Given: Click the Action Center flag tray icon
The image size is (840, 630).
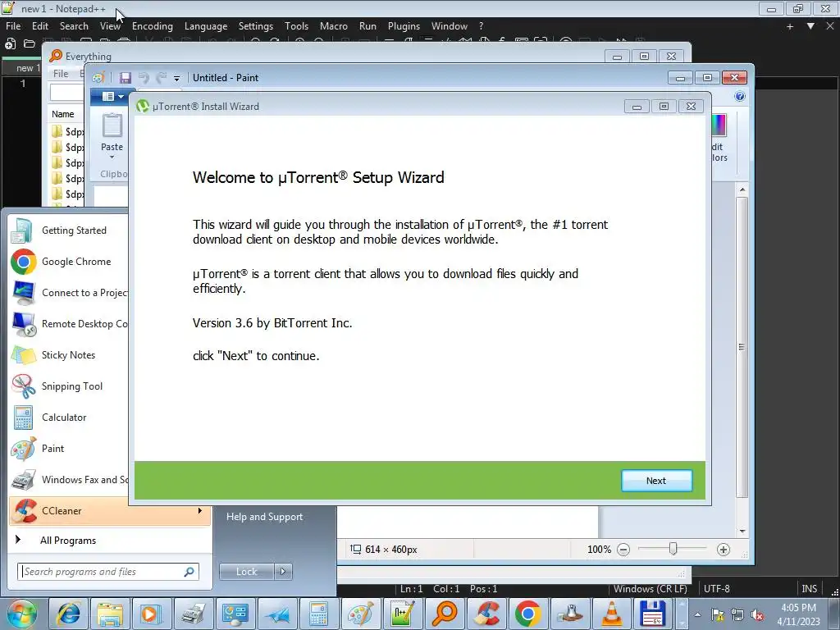Looking at the screenshot, I should (x=717, y=615).
